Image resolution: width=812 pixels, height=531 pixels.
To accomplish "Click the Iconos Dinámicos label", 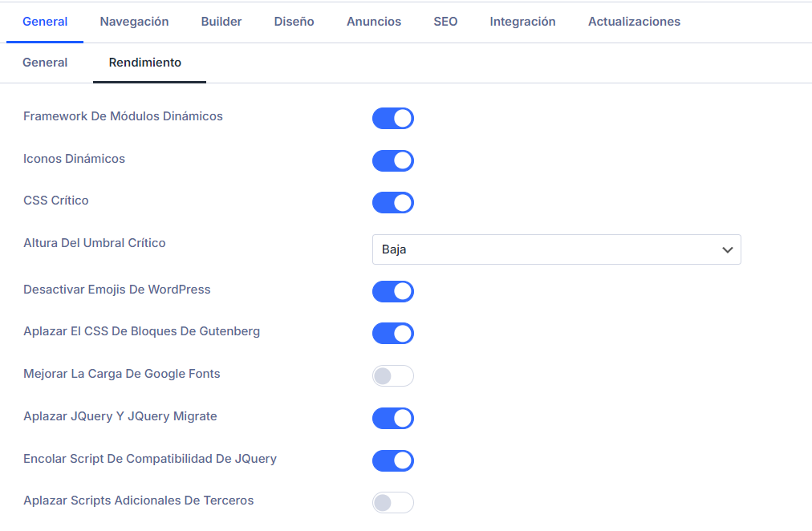I will click(x=74, y=159).
